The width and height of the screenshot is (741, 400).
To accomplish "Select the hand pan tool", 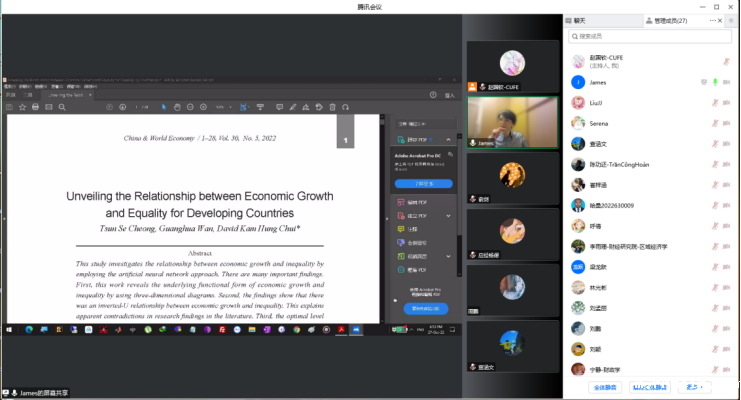I will pyautogui.click(x=177, y=107).
